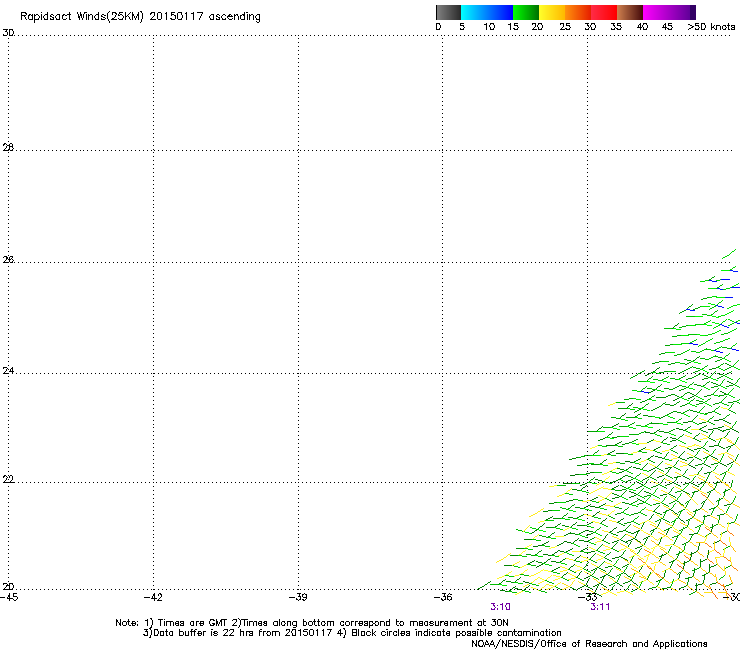
Task: Click the magenta-purple 40-50 knots color segment
Action: pyautogui.click(x=669, y=12)
